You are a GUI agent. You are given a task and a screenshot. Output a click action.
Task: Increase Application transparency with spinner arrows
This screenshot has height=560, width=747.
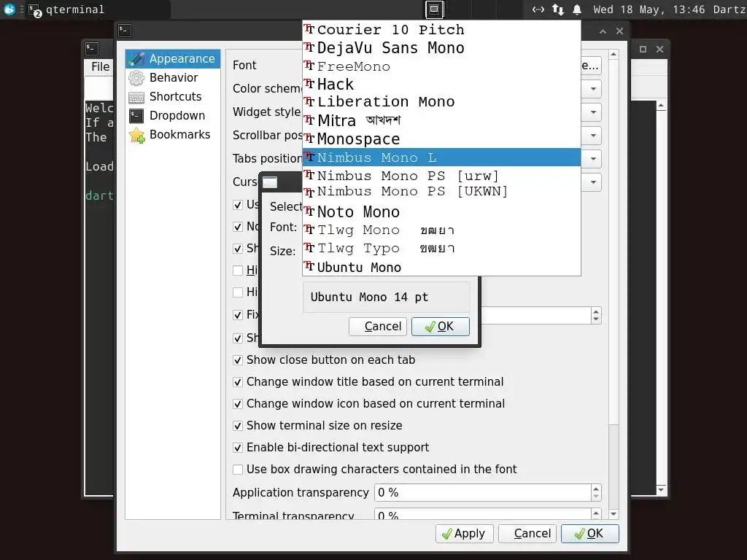click(x=596, y=489)
